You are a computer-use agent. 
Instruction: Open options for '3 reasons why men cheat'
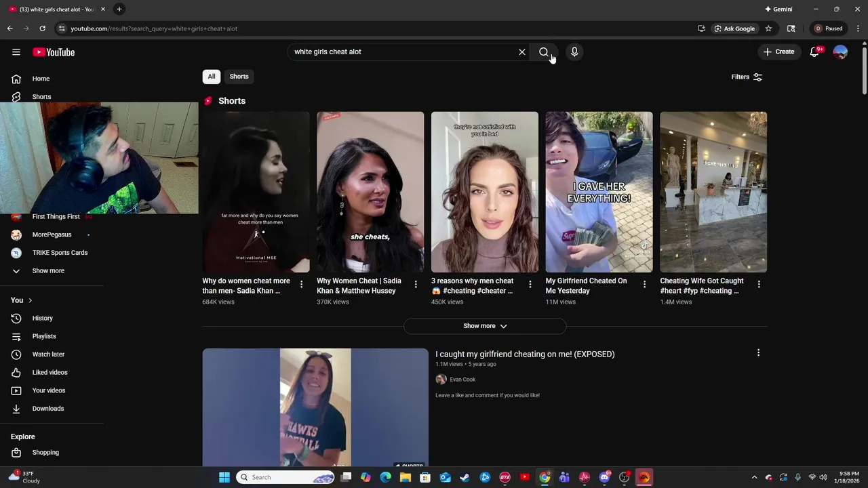pos(530,285)
